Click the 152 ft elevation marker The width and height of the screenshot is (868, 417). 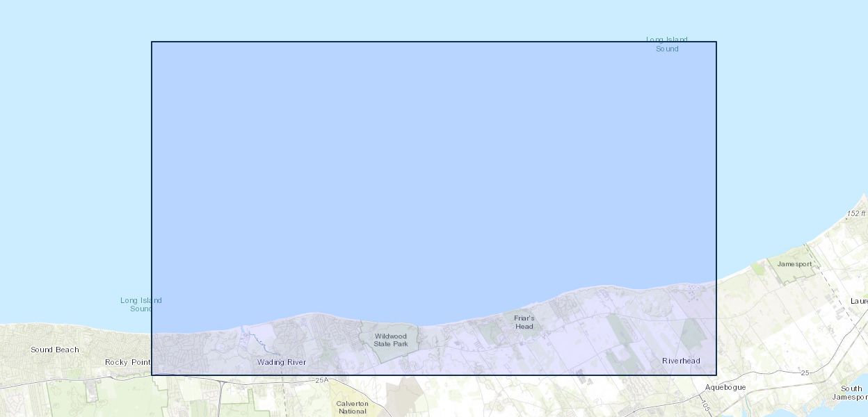pyautogui.click(x=856, y=213)
